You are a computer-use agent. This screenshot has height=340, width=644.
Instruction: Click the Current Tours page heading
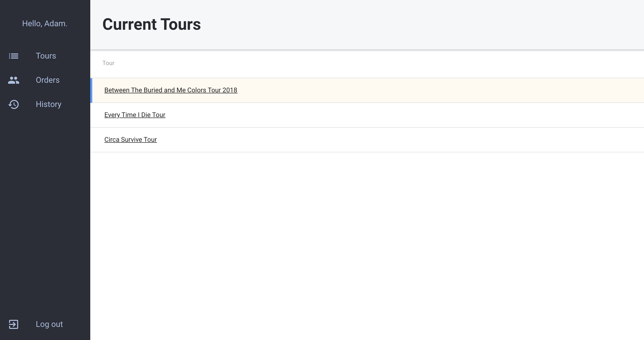pos(152,24)
